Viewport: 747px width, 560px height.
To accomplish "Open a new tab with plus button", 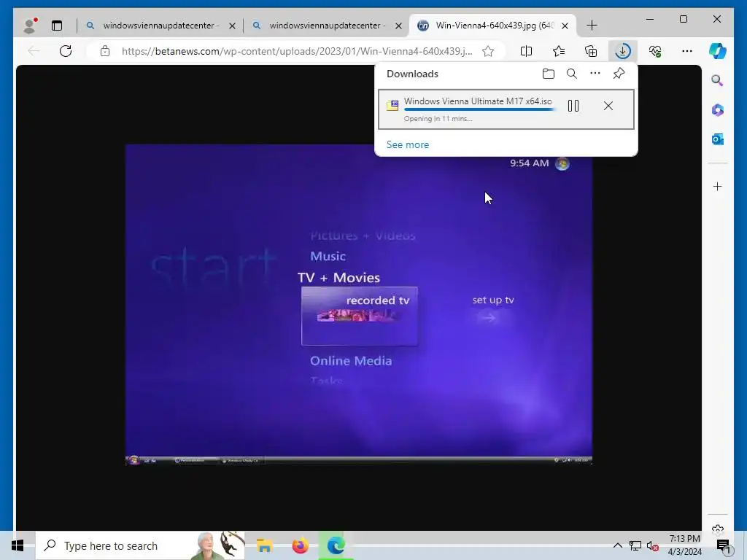I will [x=592, y=26].
